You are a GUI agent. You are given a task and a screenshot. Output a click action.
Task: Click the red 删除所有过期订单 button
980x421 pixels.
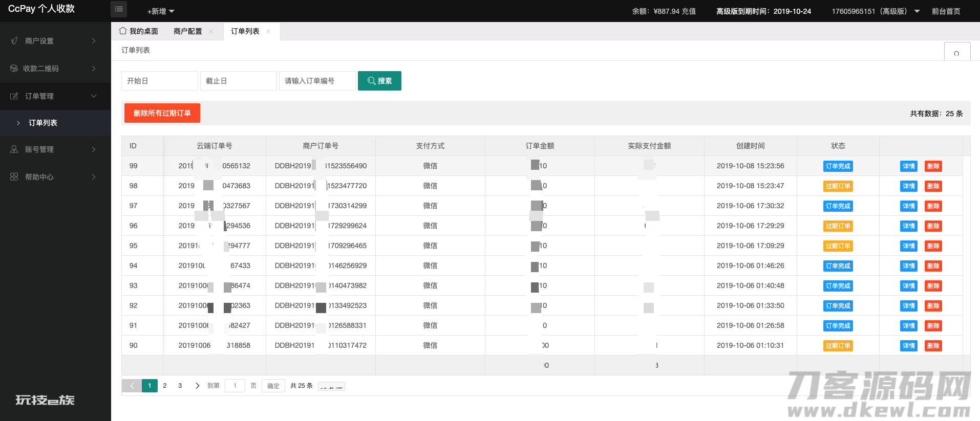click(162, 113)
